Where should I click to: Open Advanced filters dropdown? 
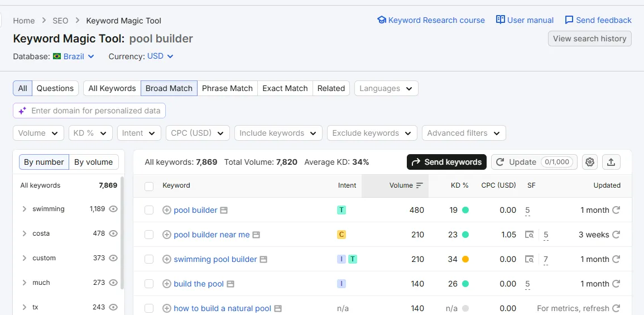pos(464,133)
